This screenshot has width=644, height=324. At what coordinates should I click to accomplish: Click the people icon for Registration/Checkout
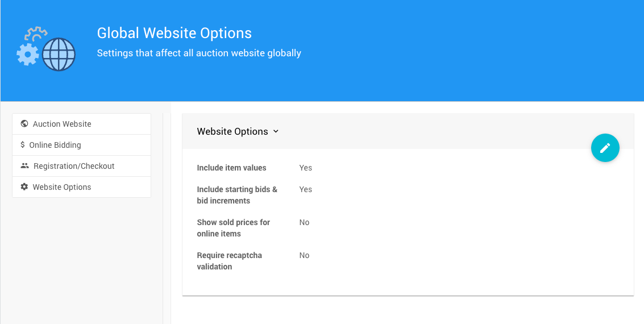point(24,166)
